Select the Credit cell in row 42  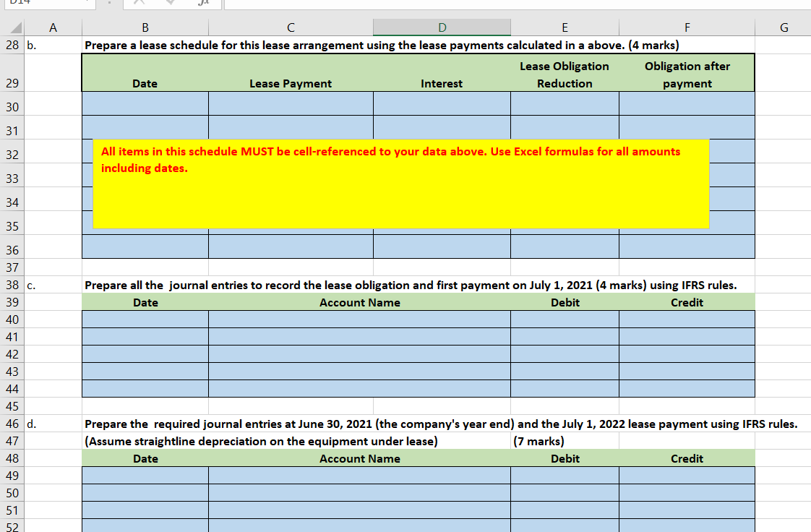point(687,354)
